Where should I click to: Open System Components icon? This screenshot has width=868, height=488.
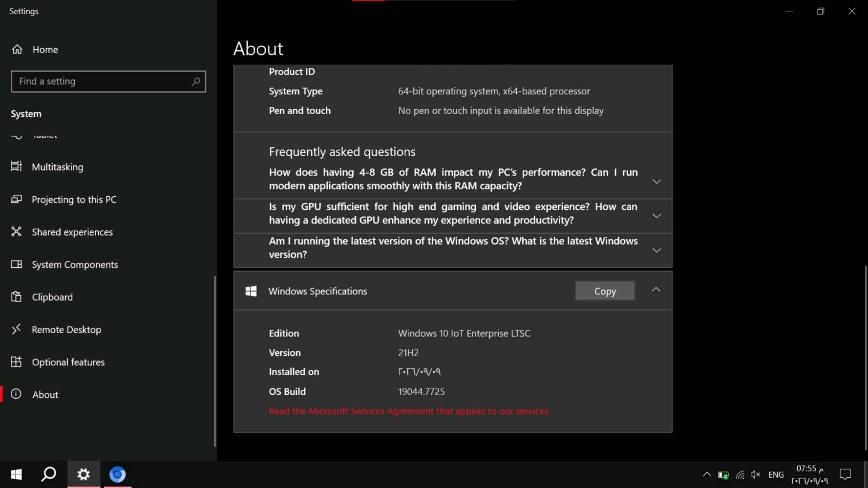(16, 264)
